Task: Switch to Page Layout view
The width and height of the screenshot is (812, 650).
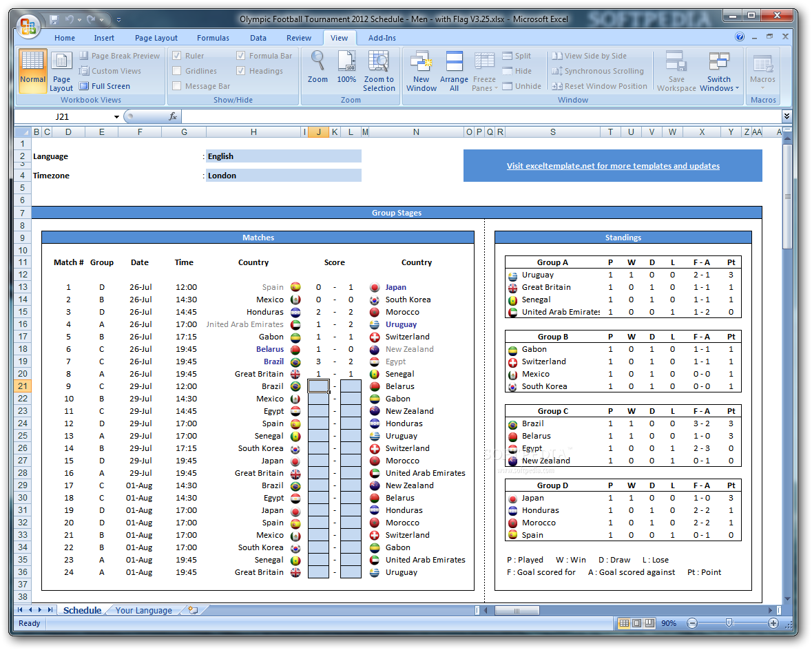Action: click(x=61, y=71)
